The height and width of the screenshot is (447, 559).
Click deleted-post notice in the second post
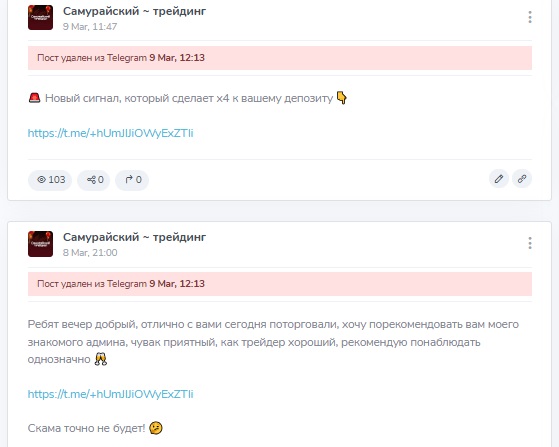(280, 284)
